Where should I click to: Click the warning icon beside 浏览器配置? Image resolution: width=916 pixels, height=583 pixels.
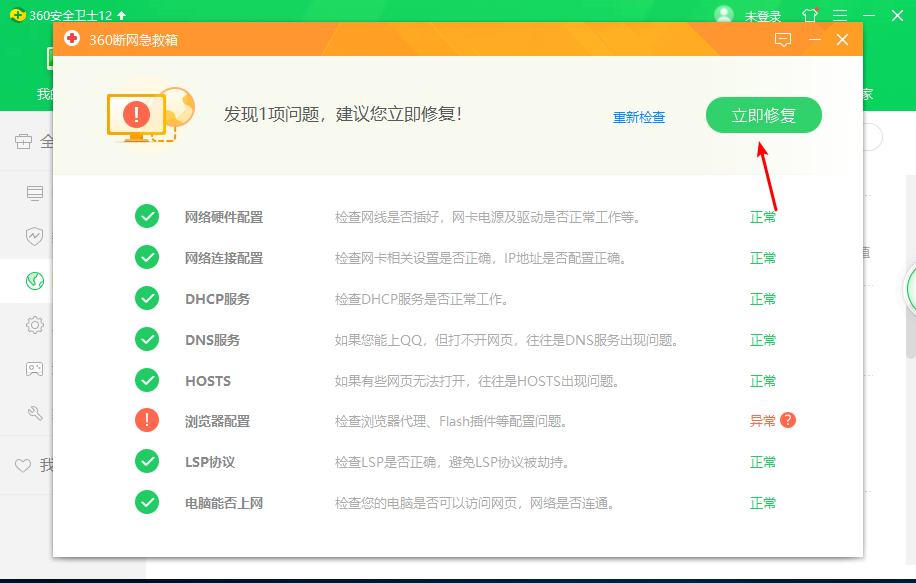pyautogui.click(x=146, y=420)
